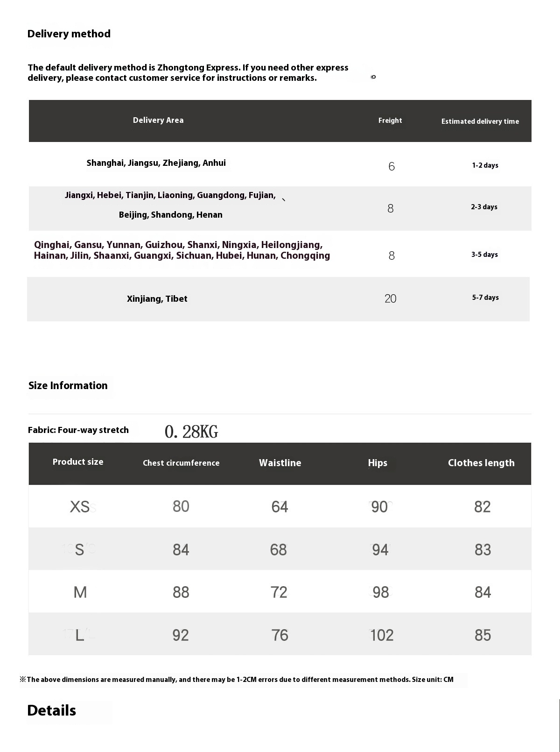Click the Estimated delivery time header
Screen dimensions: 560x752
click(480, 121)
